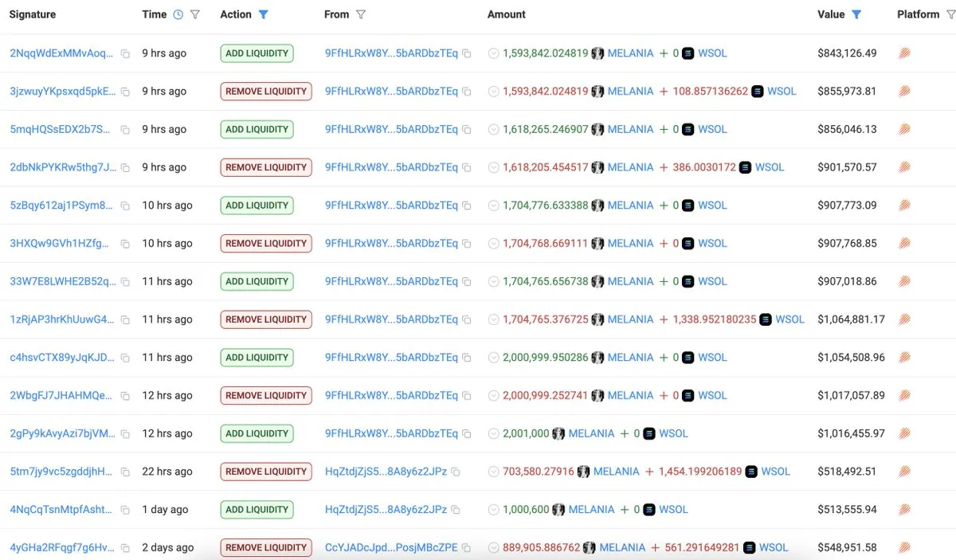Toggle time format via the clock icon
This screenshot has width=956, height=560.
(x=178, y=14)
